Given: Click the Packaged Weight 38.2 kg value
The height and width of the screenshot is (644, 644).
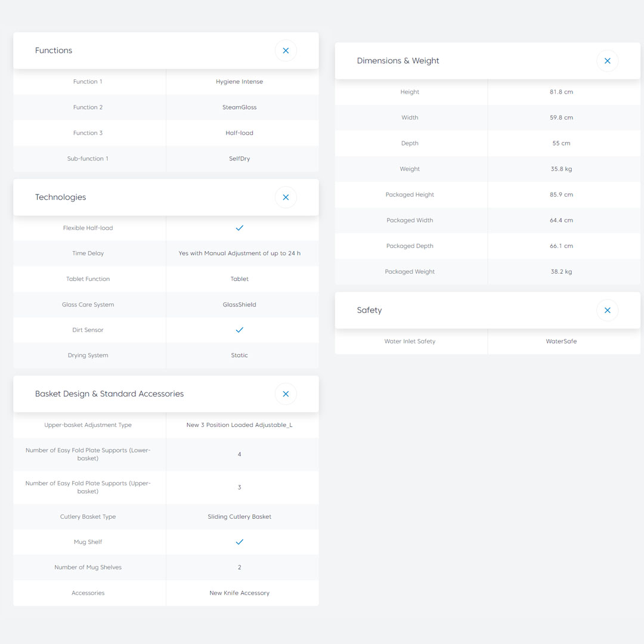Looking at the screenshot, I should pos(561,272).
